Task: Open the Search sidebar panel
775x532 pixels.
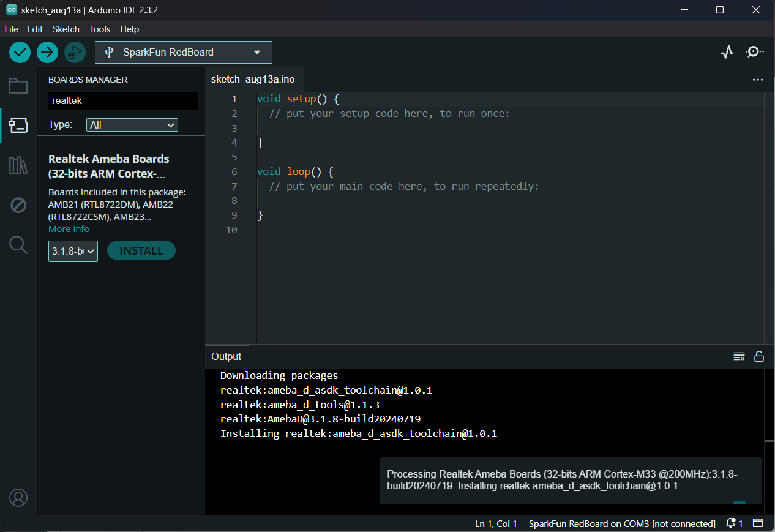Action: point(18,245)
